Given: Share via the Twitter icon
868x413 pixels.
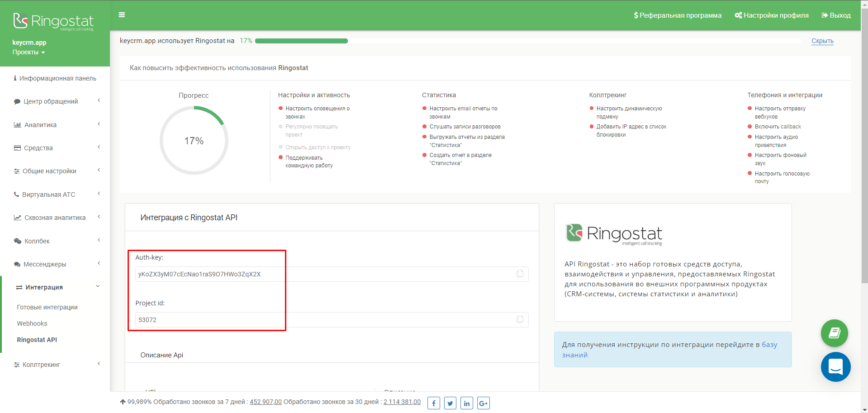Looking at the screenshot, I should [450, 403].
